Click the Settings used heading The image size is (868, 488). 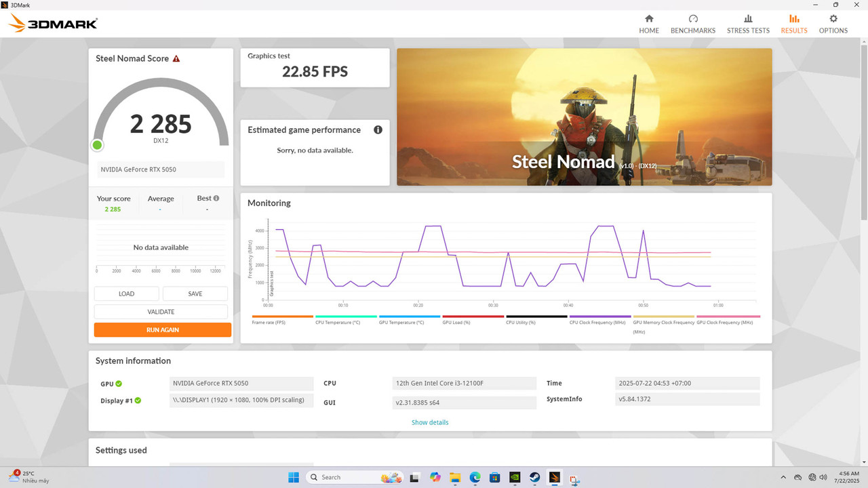(x=121, y=450)
